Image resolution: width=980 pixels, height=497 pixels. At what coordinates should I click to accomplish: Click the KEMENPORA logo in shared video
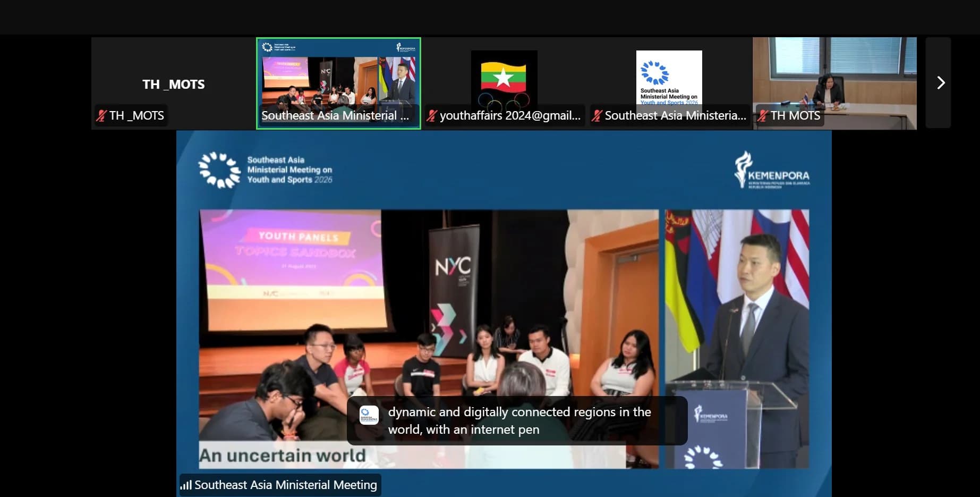coord(772,170)
